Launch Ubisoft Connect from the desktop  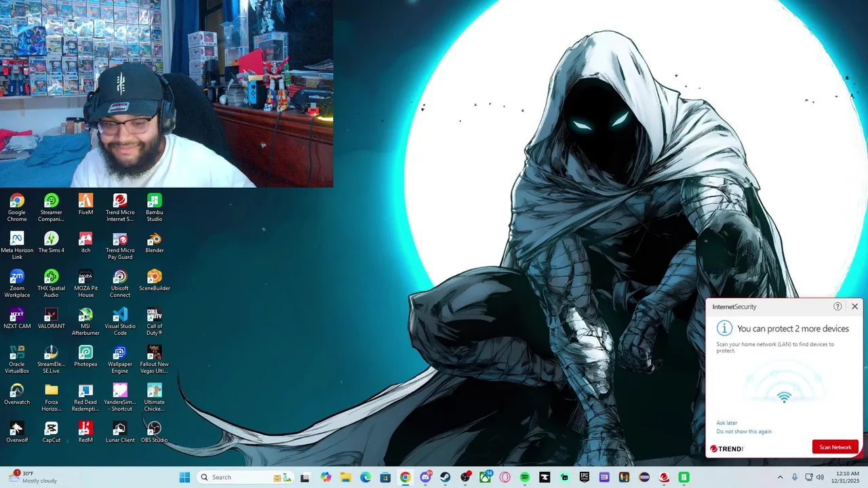[x=120, y=283]
